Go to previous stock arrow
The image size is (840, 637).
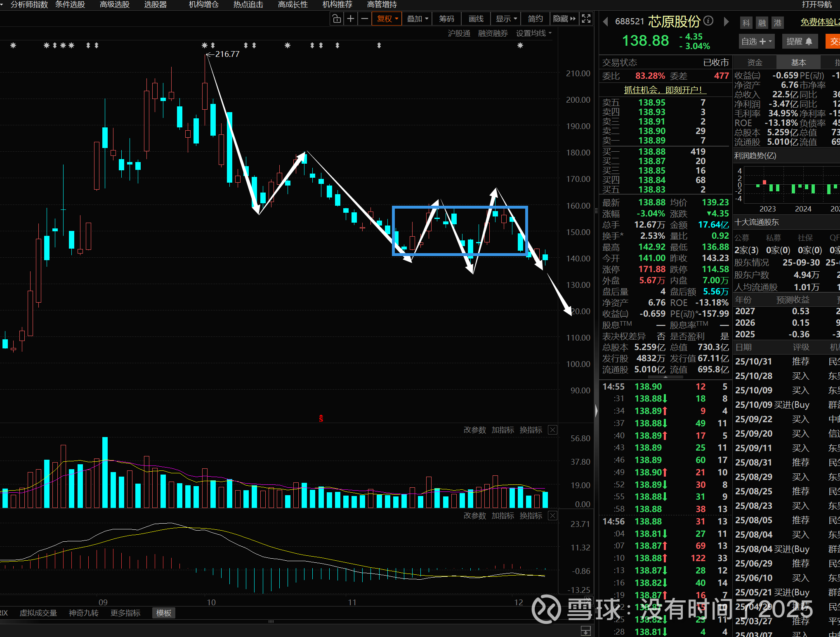tap(605, 21)
